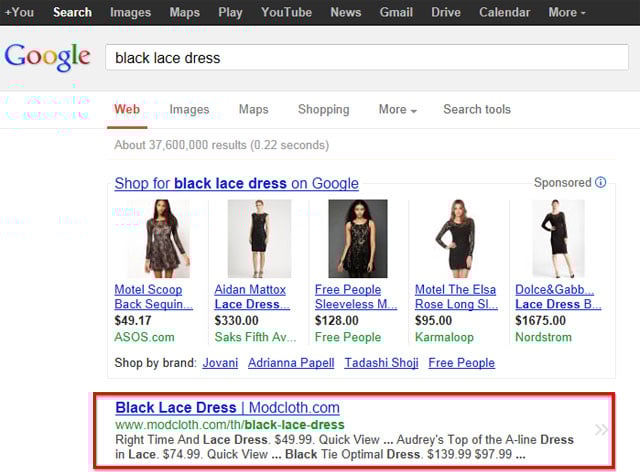640x474 pixels.
Task: Open Search tools
Action: [477, 109]
